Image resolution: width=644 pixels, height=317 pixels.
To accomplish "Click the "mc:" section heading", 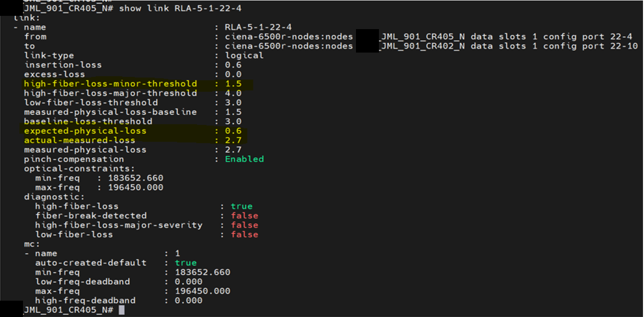I will (32, 244).
